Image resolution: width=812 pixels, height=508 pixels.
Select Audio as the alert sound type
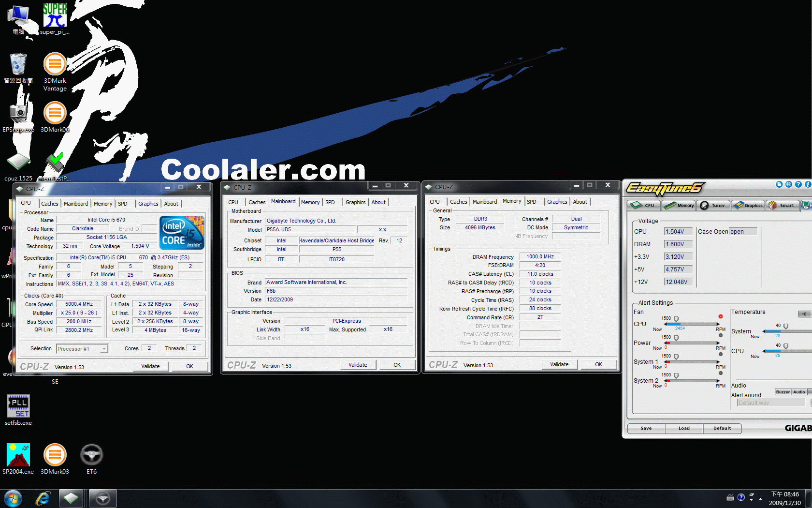coord(799,392)
